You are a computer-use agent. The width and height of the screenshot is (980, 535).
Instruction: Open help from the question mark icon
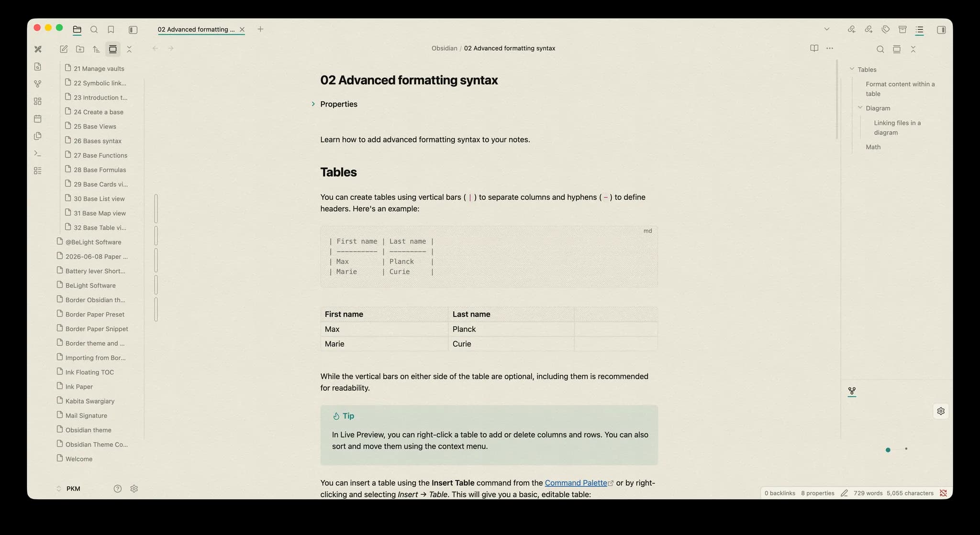click(x=118, y=489)
